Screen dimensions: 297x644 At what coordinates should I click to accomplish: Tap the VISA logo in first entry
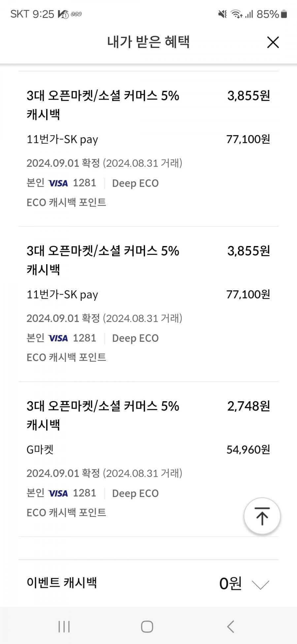coord(58,183)
